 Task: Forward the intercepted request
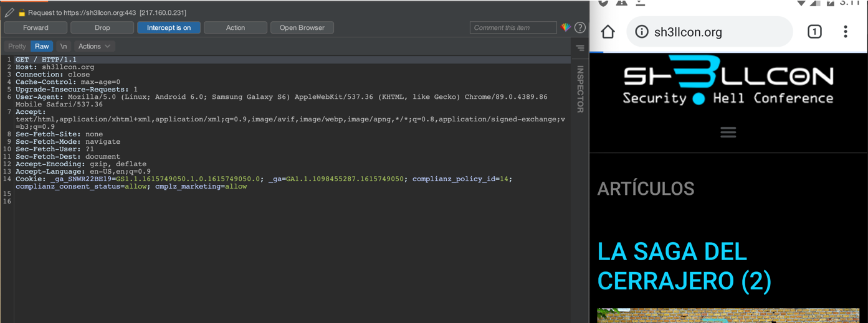[36, 27]
